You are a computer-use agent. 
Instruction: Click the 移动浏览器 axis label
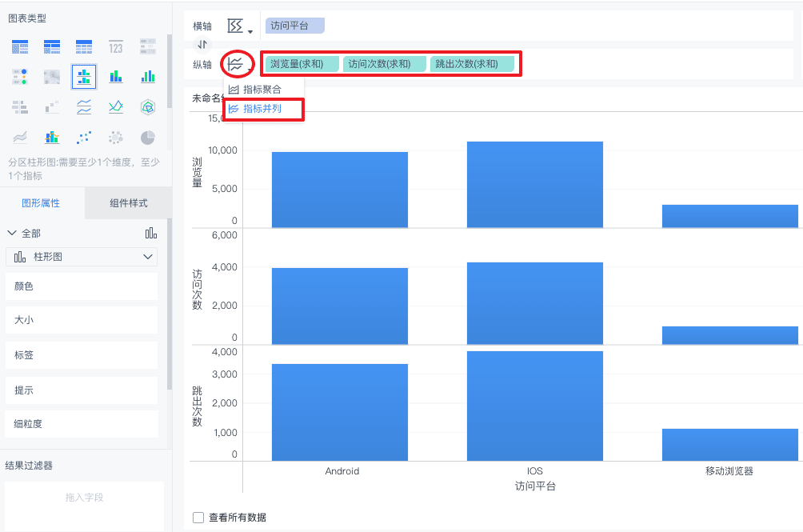(x=729, y=471)
